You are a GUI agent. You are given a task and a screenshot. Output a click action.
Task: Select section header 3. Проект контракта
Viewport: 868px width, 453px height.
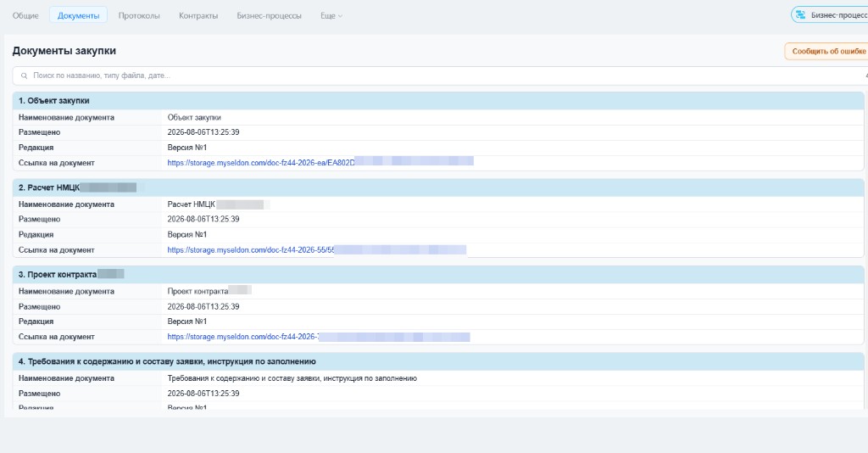438,275
